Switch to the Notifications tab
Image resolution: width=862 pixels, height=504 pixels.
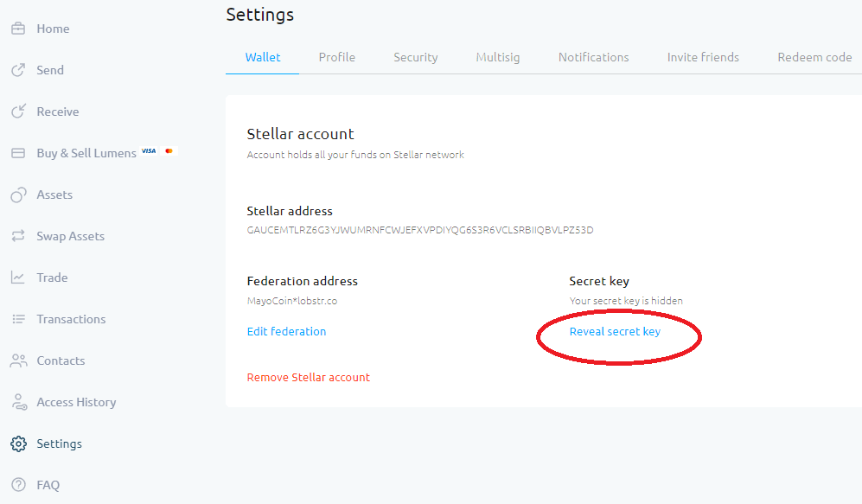click(593, 56)
